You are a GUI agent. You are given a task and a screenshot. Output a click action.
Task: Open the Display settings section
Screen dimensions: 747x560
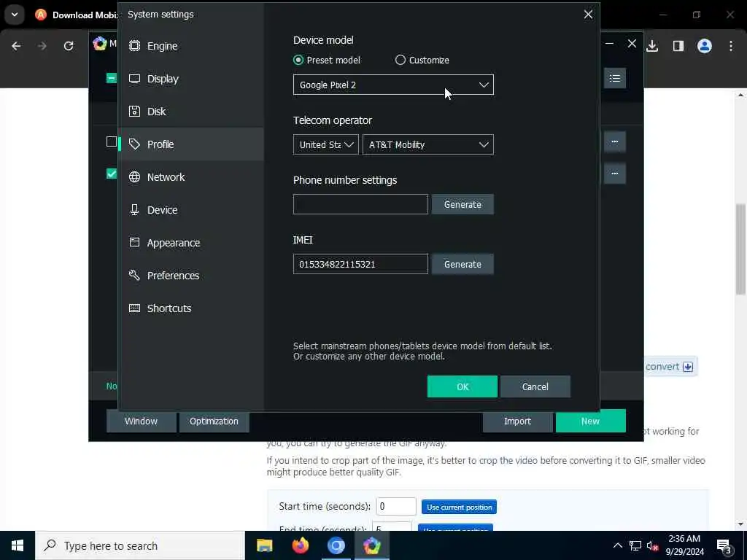click(x=191, y=79)
